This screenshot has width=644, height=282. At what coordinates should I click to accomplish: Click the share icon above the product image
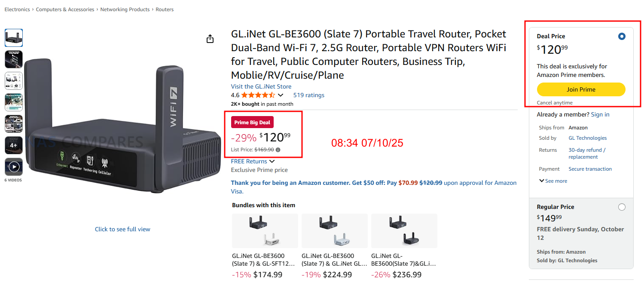click(x=210, y=39)
